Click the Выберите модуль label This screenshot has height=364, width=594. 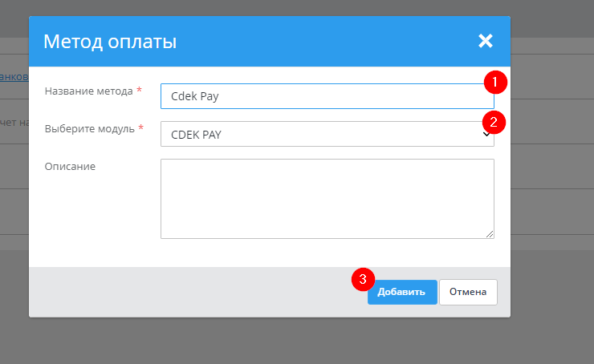pyautogui.click(x=90, y=128)
